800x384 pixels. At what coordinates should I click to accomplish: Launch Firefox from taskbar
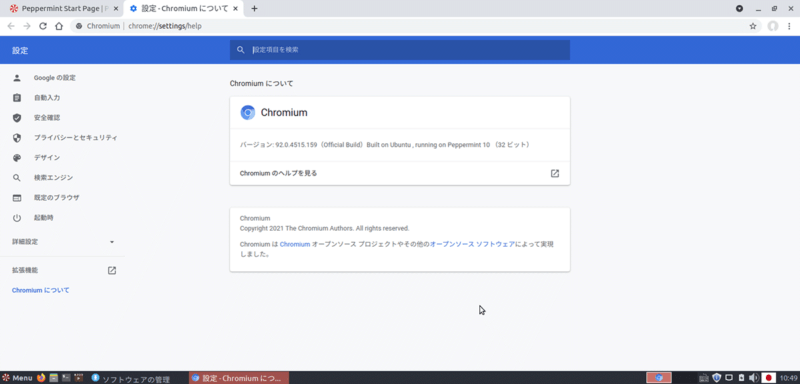coord(41,378)
